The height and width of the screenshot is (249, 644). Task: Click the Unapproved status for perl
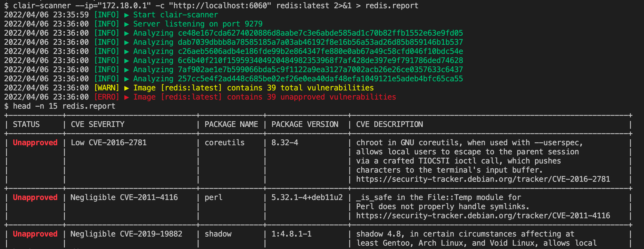coord(35,197)
